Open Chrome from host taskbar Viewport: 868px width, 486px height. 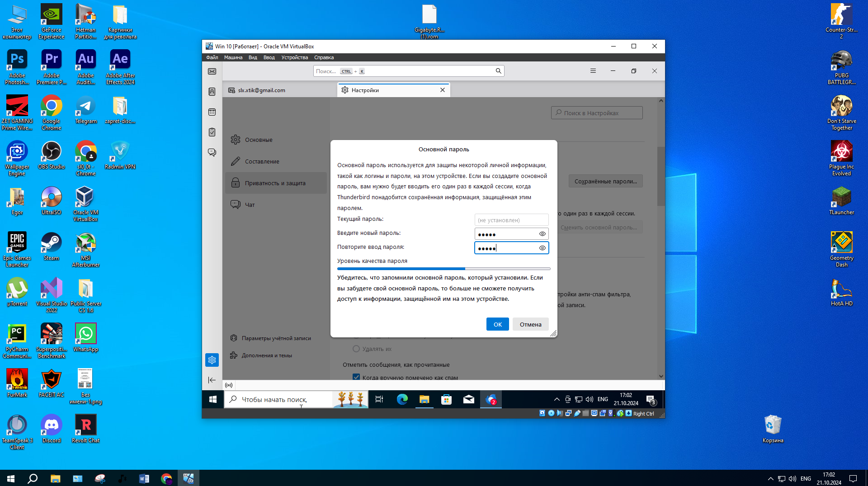166,478
